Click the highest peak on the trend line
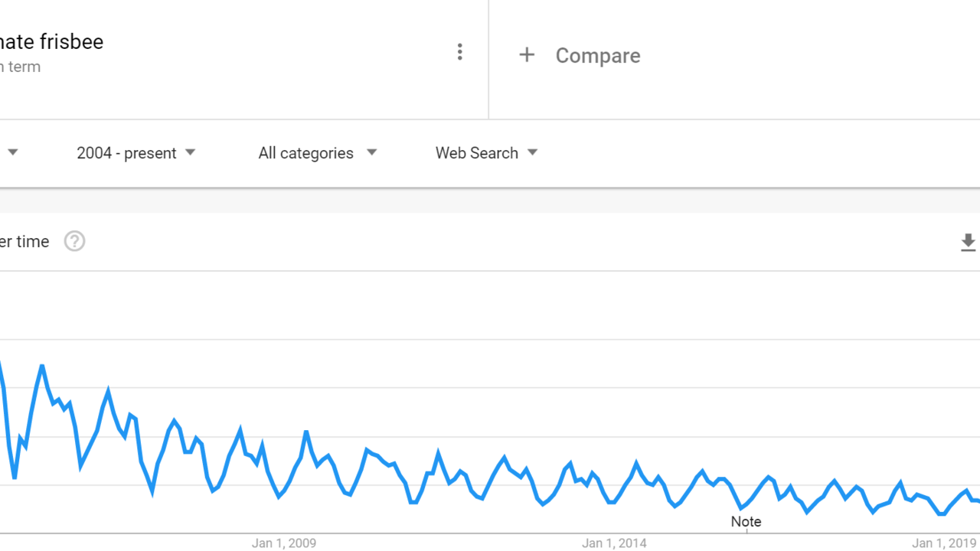This screenshot has height=551, width=980. pyautogui.click(x=41, y=367)
